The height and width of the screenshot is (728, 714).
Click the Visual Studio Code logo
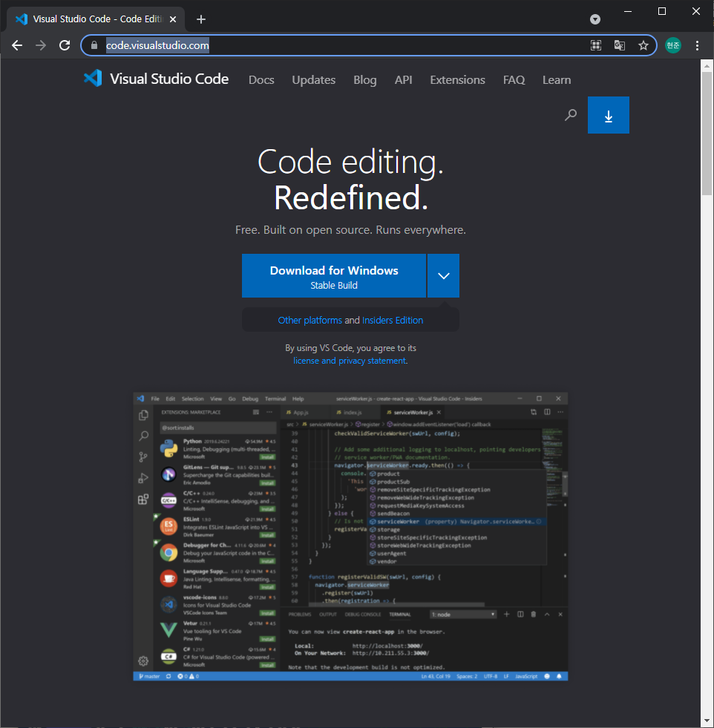pyautogui.click(x=93, y=79)
